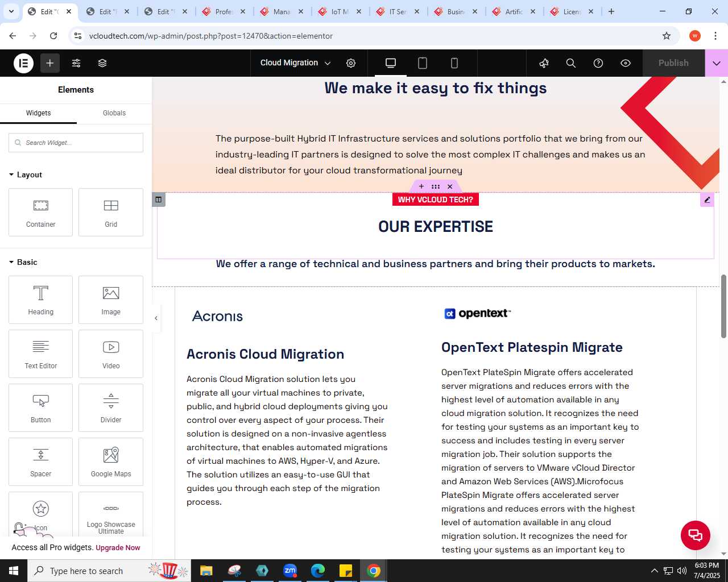
Task: Click the Acronis logo image
Action: coord(217,316)
